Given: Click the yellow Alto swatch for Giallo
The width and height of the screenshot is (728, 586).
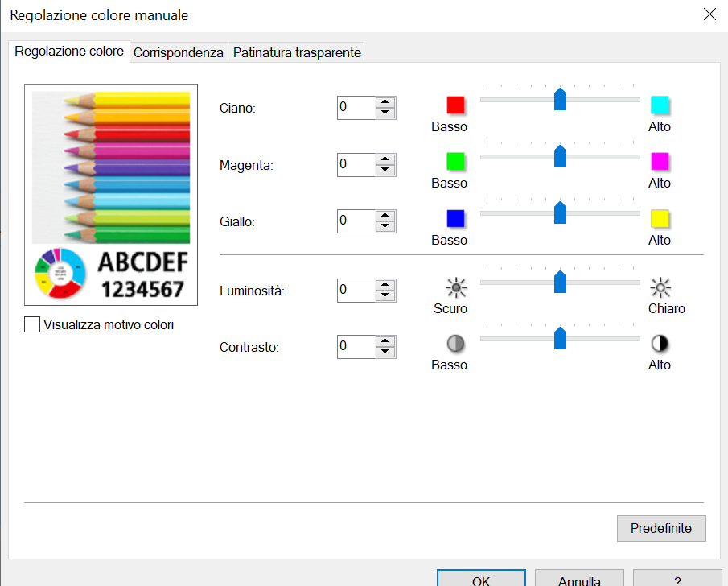Looking at the screenshot, I should pyautogui.click(x=660, y=218).
